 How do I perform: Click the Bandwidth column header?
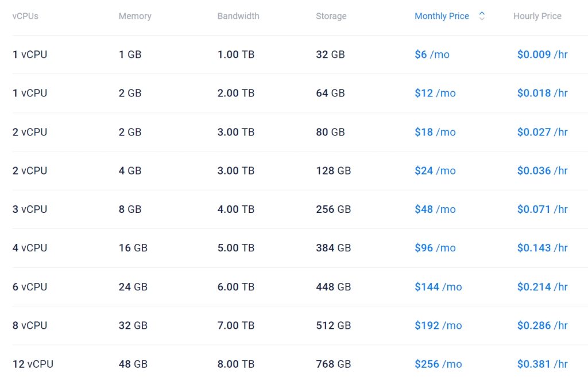[238, 16]
